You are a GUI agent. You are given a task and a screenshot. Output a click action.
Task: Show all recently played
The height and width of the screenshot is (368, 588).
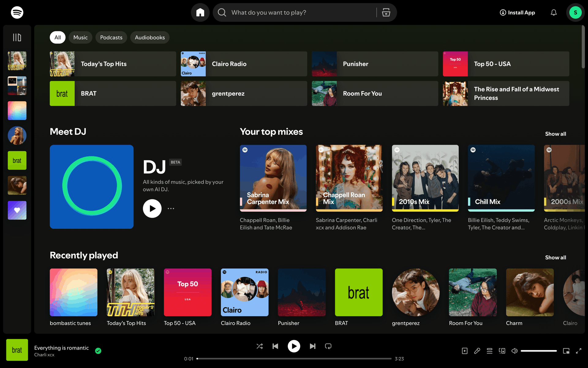tap(556, 257)
